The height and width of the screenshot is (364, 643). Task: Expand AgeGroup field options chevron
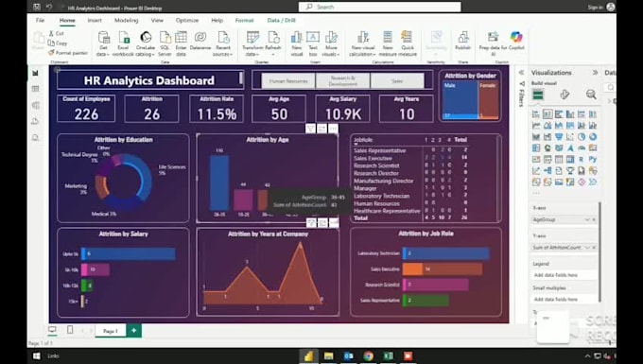[587, 219]
